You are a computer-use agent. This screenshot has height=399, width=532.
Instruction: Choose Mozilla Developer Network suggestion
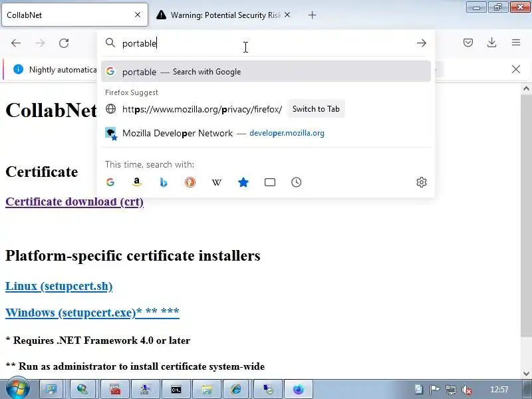click(x=266, y=133)
